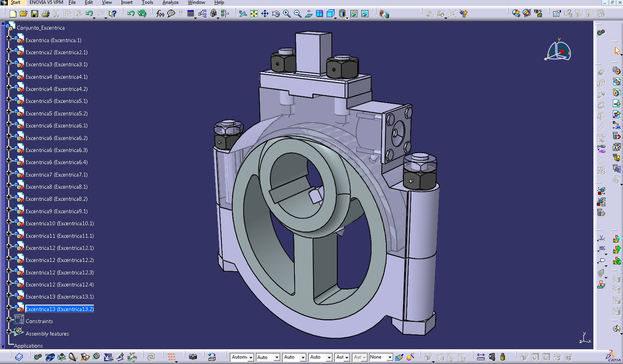Screen dimensions: 623x364
Task: Click the Capture camera icon
Action: 193,357
